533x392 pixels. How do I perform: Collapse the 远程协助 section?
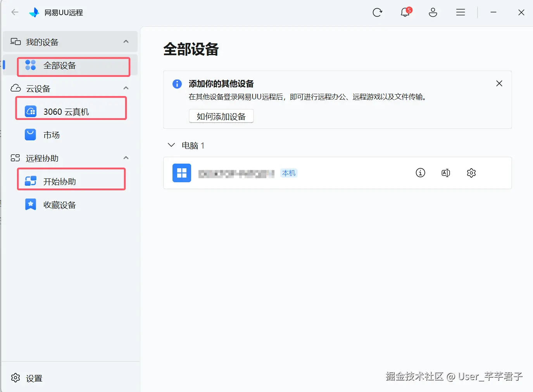coord(126,158)
